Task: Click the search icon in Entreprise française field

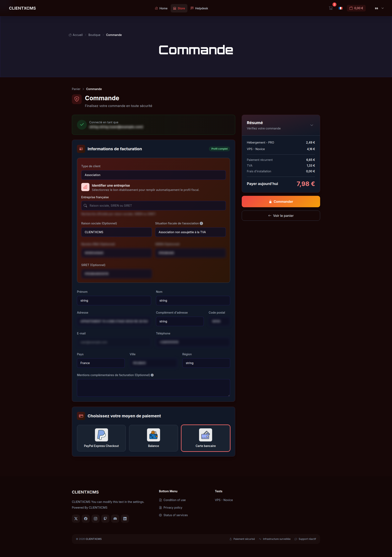Action: [85, 205]
